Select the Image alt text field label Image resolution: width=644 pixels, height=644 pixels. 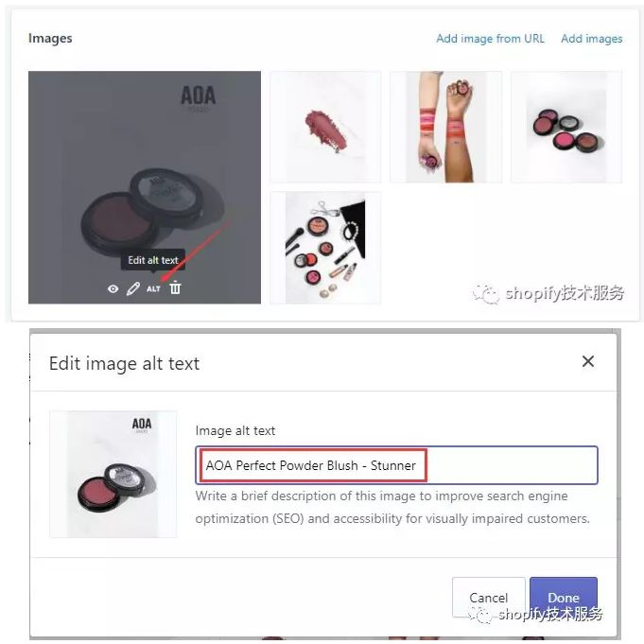click(235, 430)
